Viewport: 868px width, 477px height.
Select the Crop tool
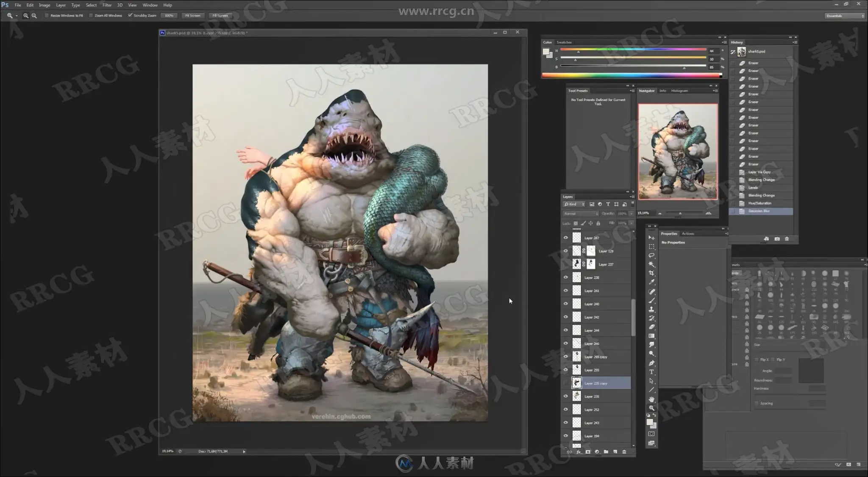[x=651, y=273]
